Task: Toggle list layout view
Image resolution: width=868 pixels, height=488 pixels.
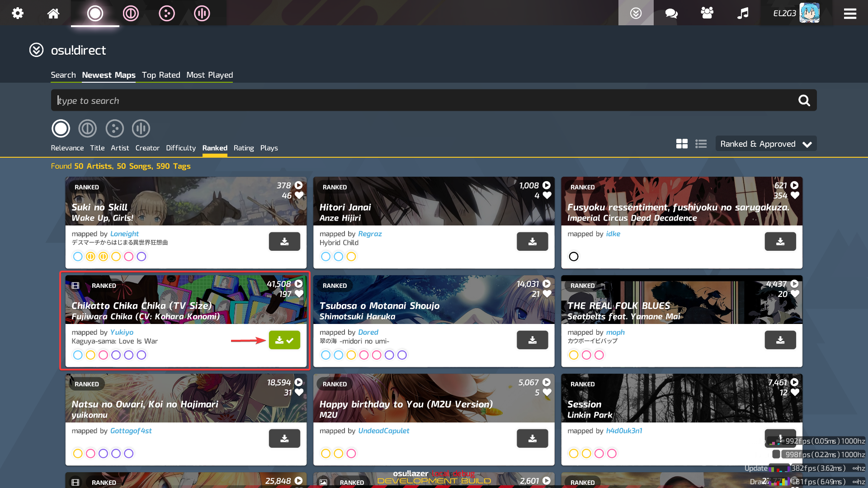Action: [701, 143]
